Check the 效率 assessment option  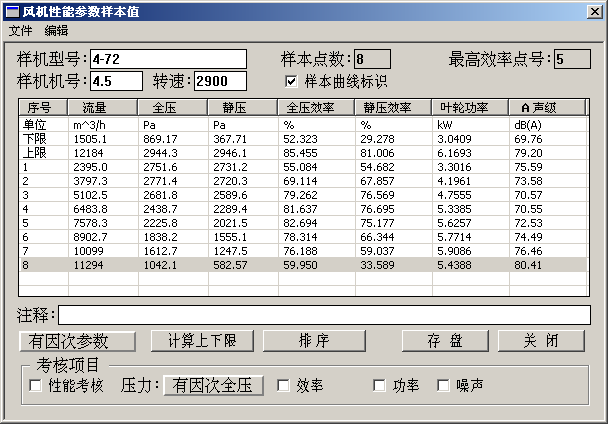pos(284,385)
